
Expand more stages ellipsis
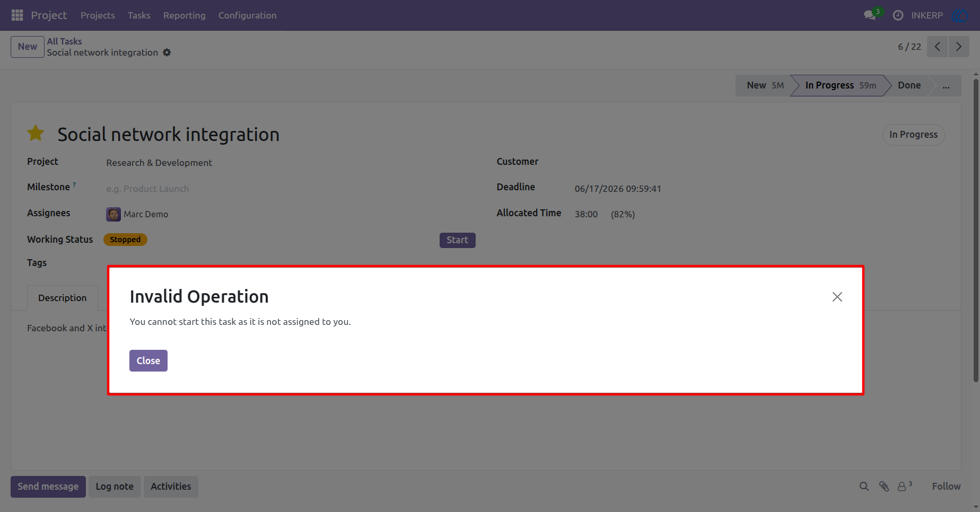pyautogui.click(x=946, y=85)
